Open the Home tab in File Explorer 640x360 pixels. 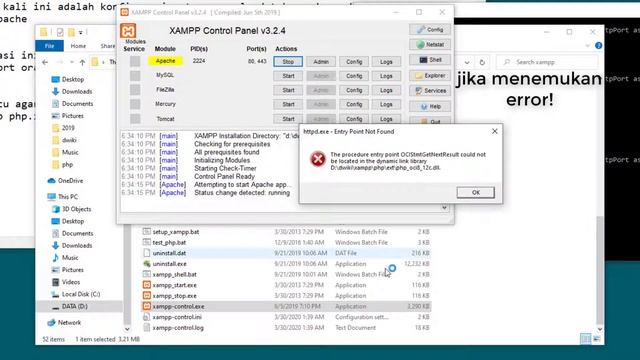[x=78, y=46]
